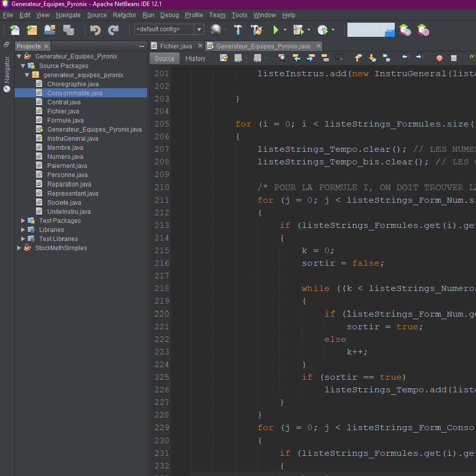Open the Refactor menu
The image size is (476, 476).
[x=124, y=15]
